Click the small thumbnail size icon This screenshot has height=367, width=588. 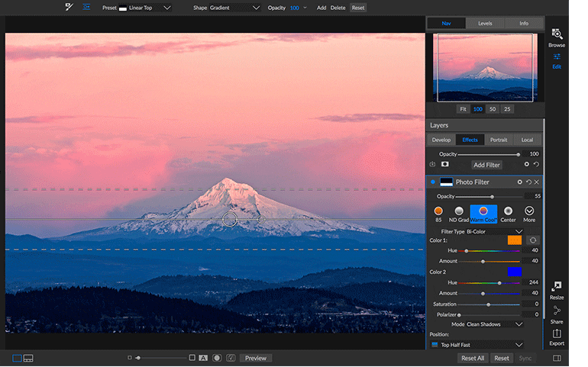coord(129,358)
